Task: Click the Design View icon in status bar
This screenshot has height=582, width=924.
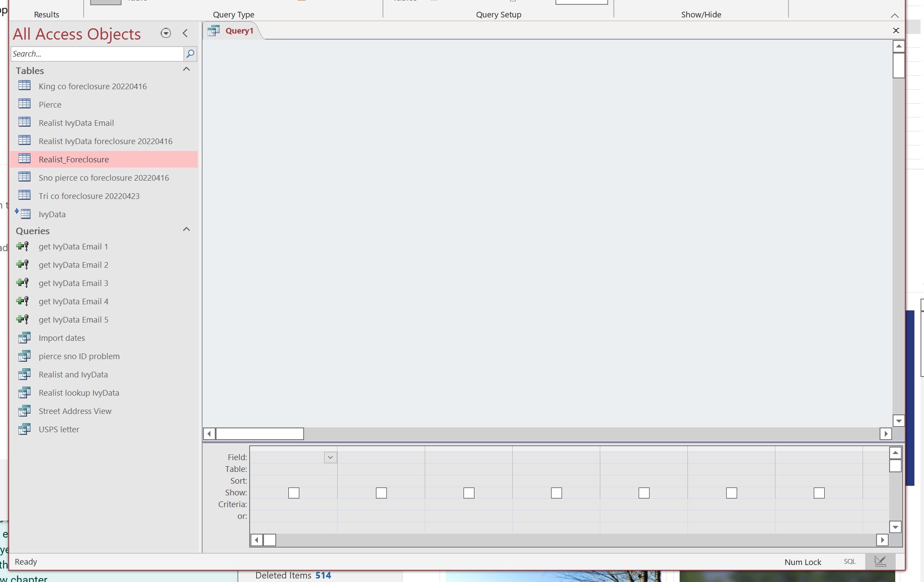Action: point(880,562)
